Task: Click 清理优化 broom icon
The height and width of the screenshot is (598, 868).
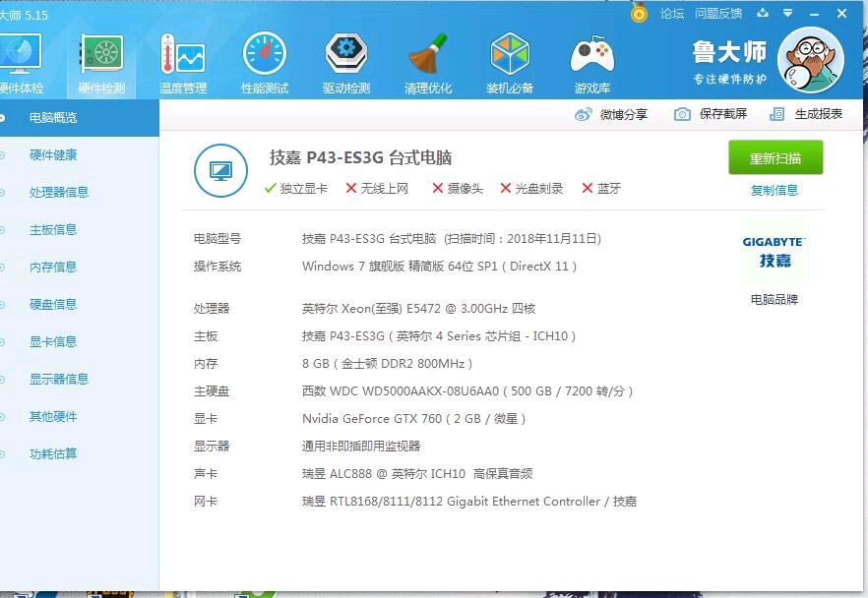Action: coord(428,54)
